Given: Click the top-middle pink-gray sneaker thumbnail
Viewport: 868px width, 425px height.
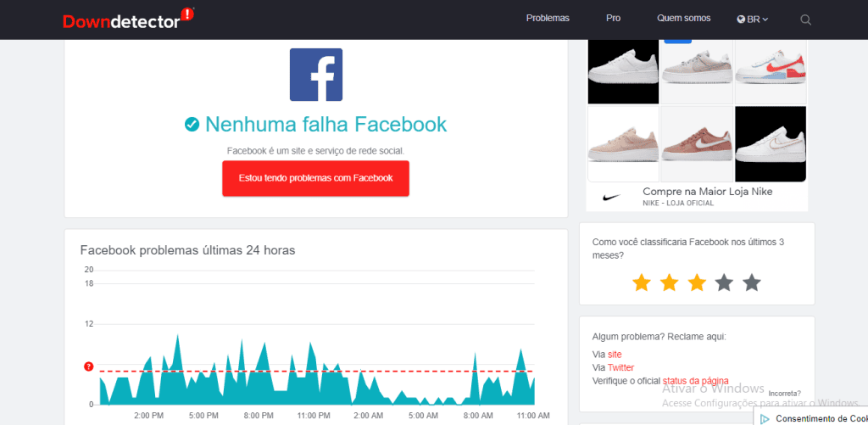Looking at the screenshot, I should coord(697,71).
